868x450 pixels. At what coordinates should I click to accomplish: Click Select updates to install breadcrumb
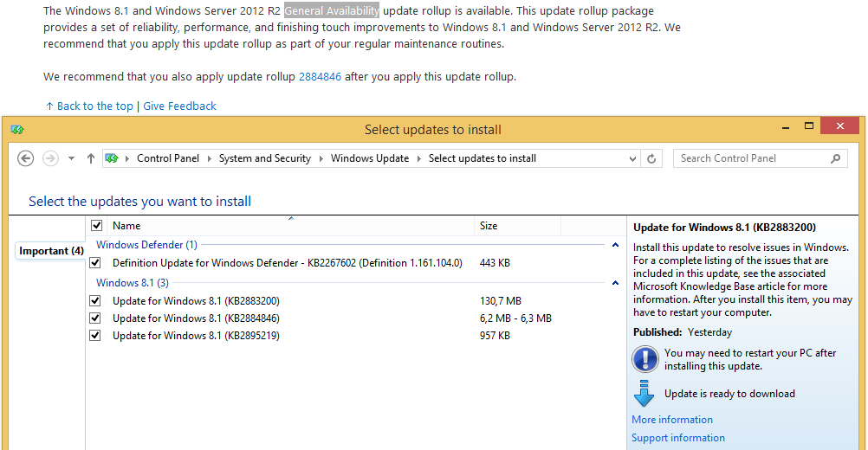tap(483, 158)
